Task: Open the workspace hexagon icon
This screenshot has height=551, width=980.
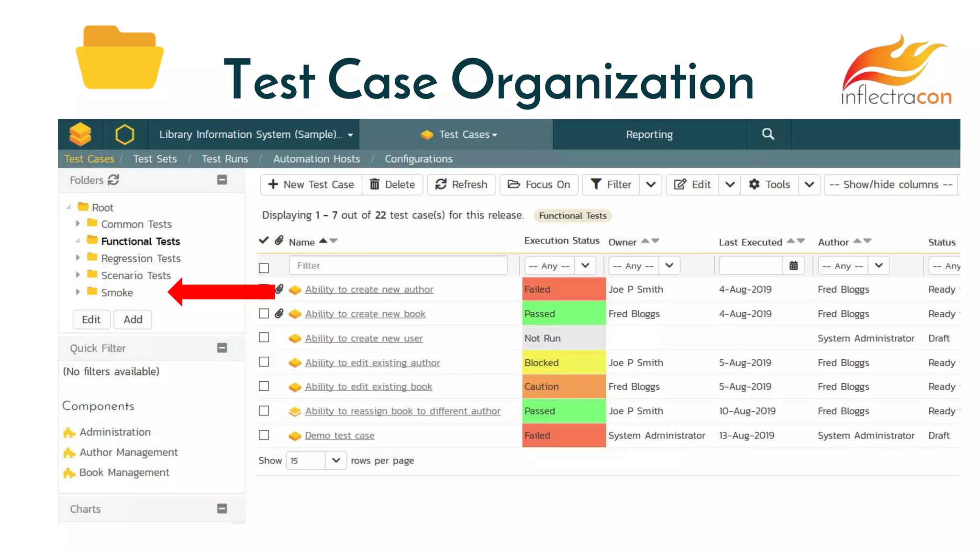Action: pos(124,134)
